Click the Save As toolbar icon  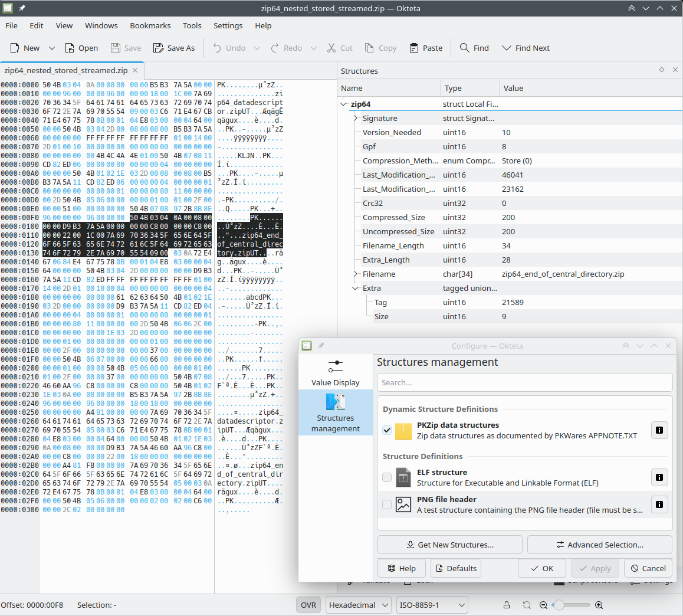158,48
